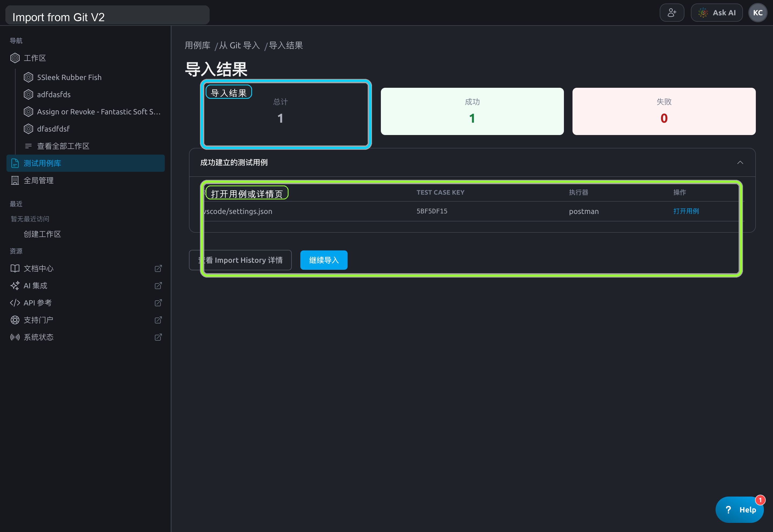
Task: Click the icon beside dfasdfdsf workspace
Action: tap(28, 129)
